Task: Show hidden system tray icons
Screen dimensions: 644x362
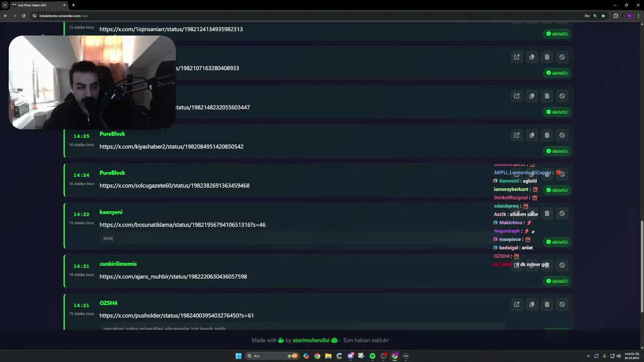Action: coord(588,356)
